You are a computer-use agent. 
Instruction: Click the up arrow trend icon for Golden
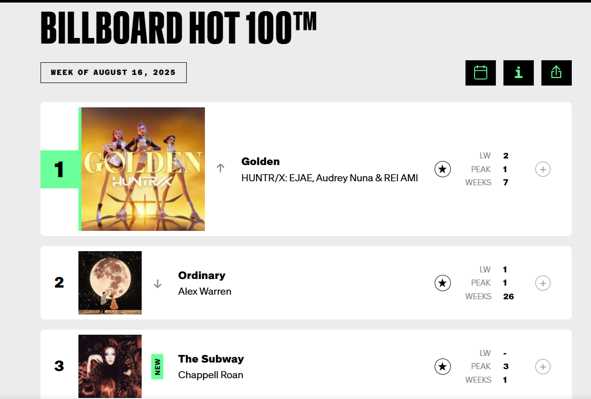tap(220, 168)
